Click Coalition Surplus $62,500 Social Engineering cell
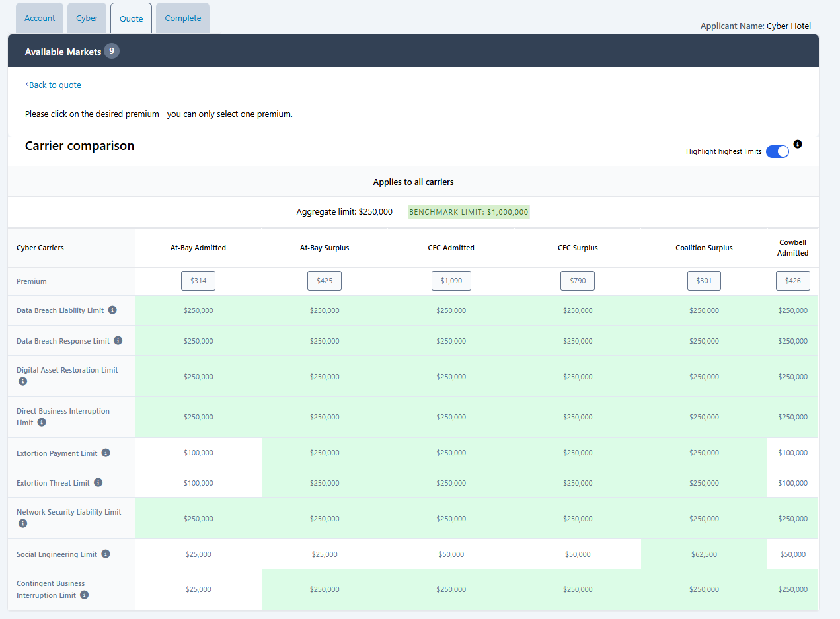The width and height of the screenshot is (840, 619). (x=704, y=554)
